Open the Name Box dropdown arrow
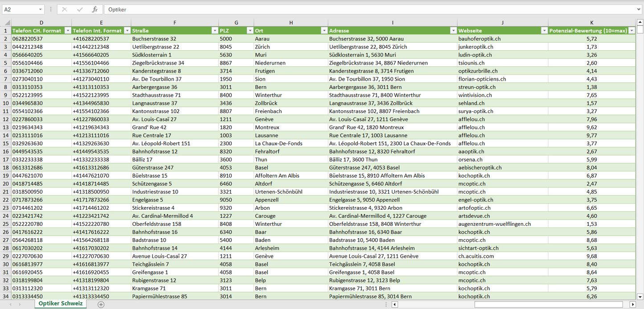Image resolution: width=644 pixels, height=309 pixels. click(x=40, y=9)
